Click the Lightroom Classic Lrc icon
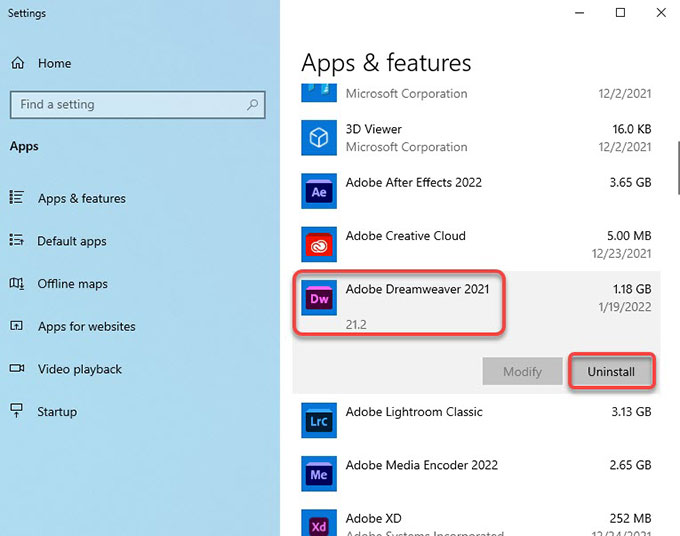Viewport: 680px width, 536px height. 319,421
